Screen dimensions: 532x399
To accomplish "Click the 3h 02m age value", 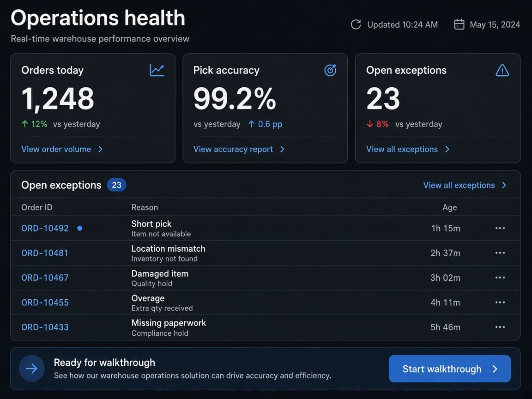I will tap(446, 278).
